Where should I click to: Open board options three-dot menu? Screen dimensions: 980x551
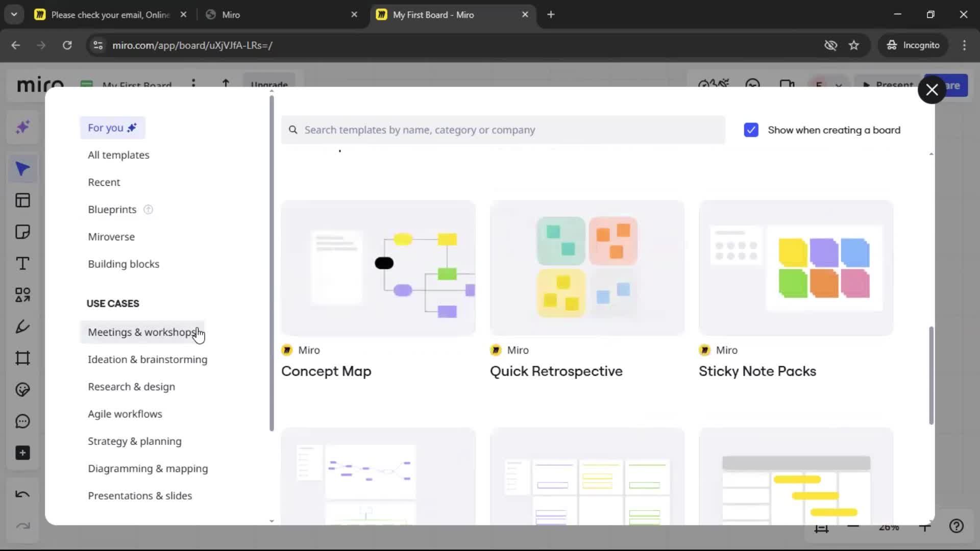(x=193, y=83)
